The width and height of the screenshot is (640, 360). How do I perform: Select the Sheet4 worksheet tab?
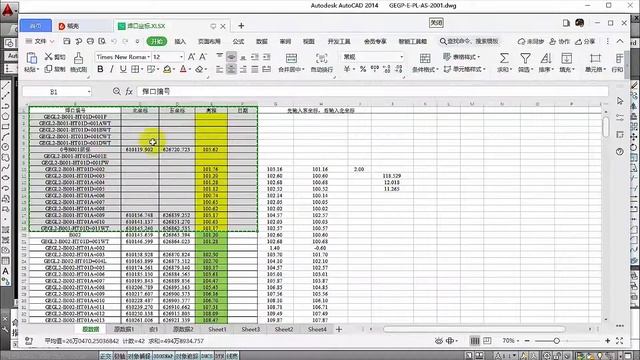pos(317,329)
